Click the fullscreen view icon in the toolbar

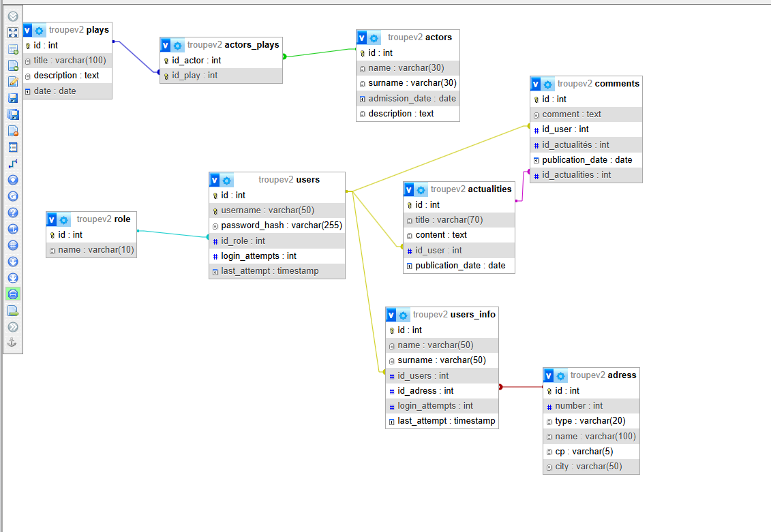(13, 33)
